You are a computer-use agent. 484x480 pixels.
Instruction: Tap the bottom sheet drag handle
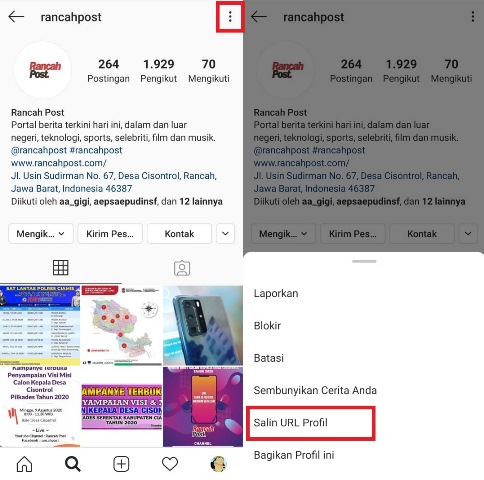[364, 261]
